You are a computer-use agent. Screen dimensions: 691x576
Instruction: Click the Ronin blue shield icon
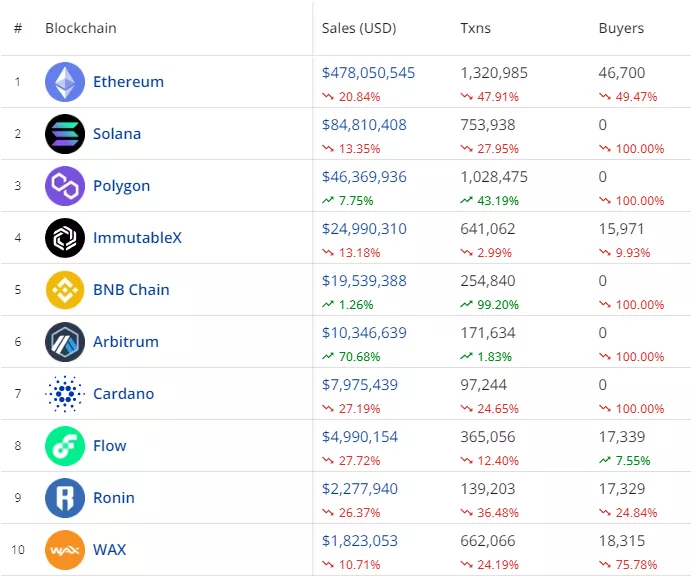(x=65, y=498)
